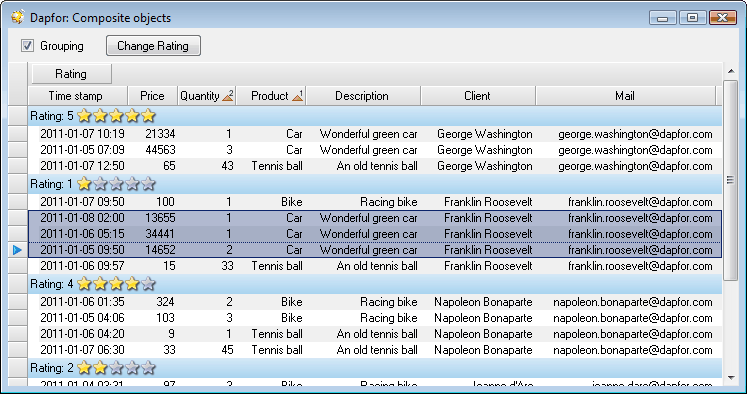Click the row header of the 2011-01-07 10:19 row

coord(18,134)
